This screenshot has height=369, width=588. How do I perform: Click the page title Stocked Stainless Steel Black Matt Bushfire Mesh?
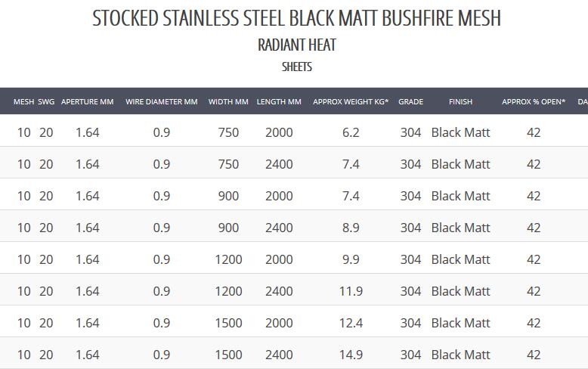296,18
